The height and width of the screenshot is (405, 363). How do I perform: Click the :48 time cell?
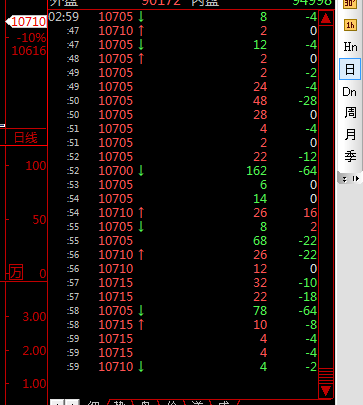[x=73, y=59]
